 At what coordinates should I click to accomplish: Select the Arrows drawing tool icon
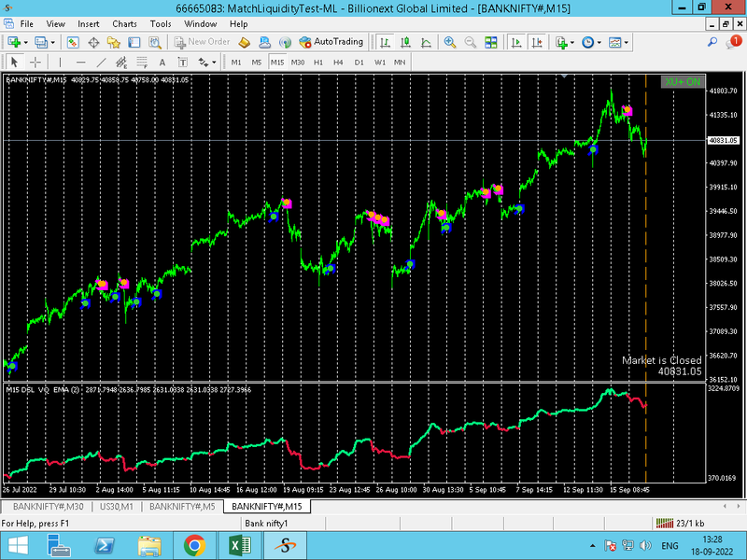point(204,62)
